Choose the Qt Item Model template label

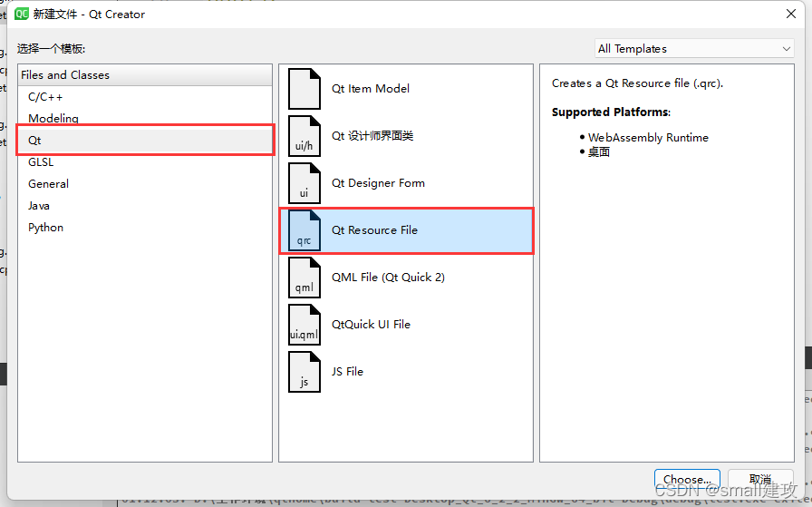pos(371,89)
